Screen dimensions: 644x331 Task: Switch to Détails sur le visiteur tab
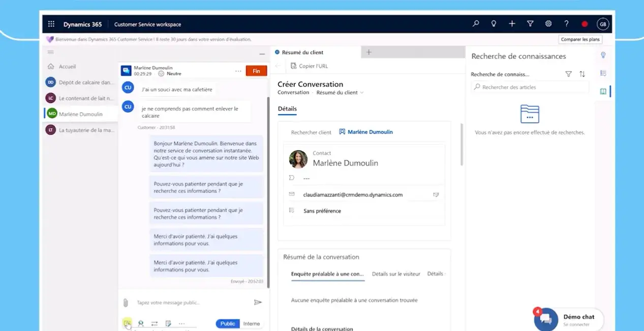396,274
